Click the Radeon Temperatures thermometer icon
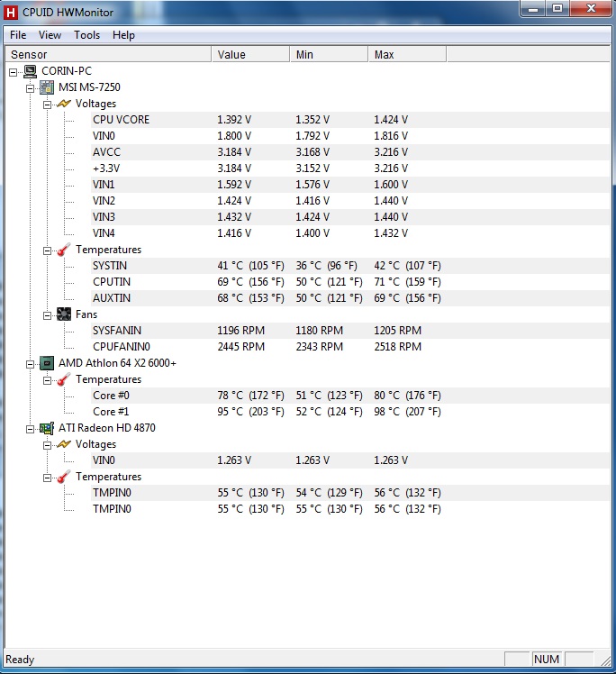 [64, 477]
